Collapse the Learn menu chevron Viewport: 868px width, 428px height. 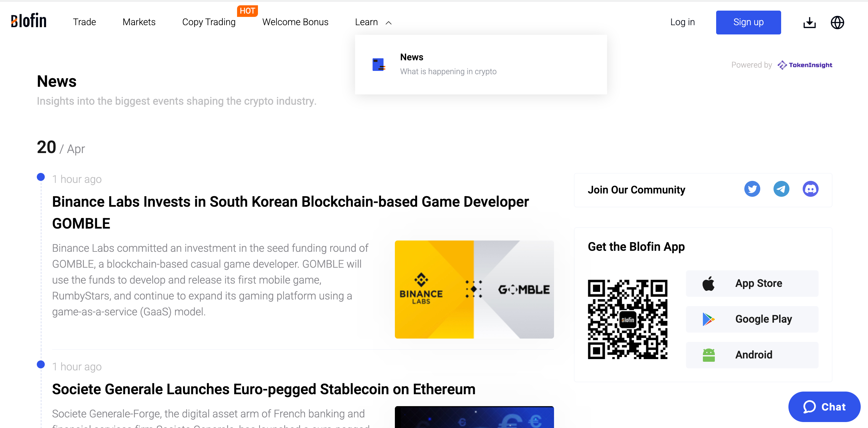tap(389, 23)
